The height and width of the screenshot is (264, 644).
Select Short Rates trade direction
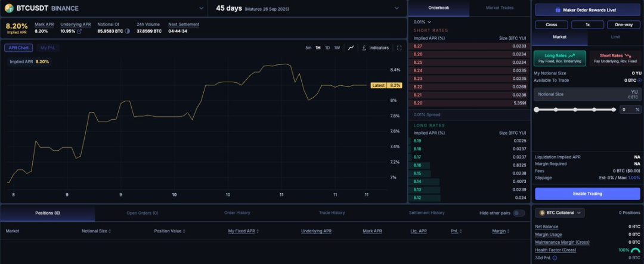[x=615, y=58]
